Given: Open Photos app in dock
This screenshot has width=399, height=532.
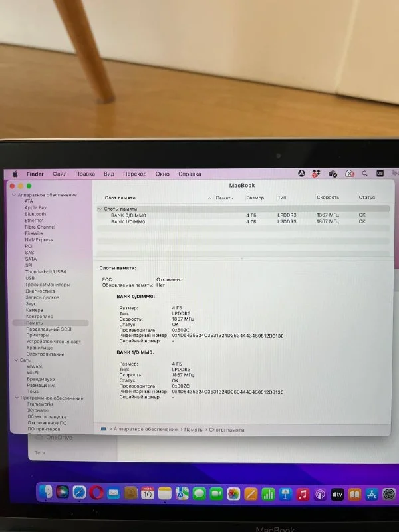Looking at the screenshot, I should [x=233, y=494].
